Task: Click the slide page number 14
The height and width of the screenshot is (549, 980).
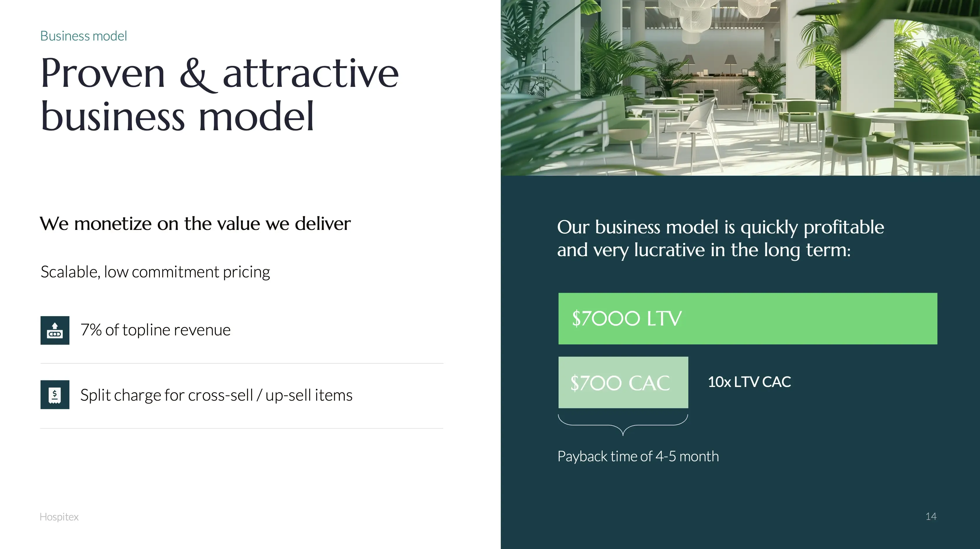Action: 930,516
